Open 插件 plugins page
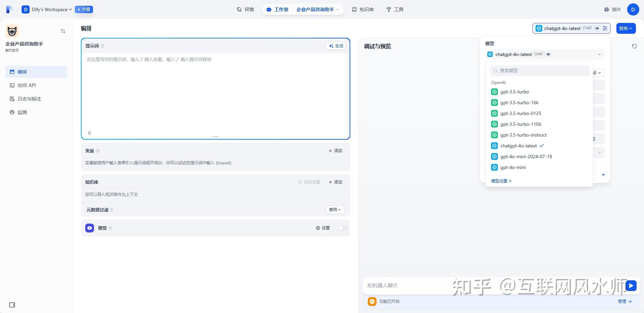The image size is (644, 313). pyautogui.click(x=612, y=9)
